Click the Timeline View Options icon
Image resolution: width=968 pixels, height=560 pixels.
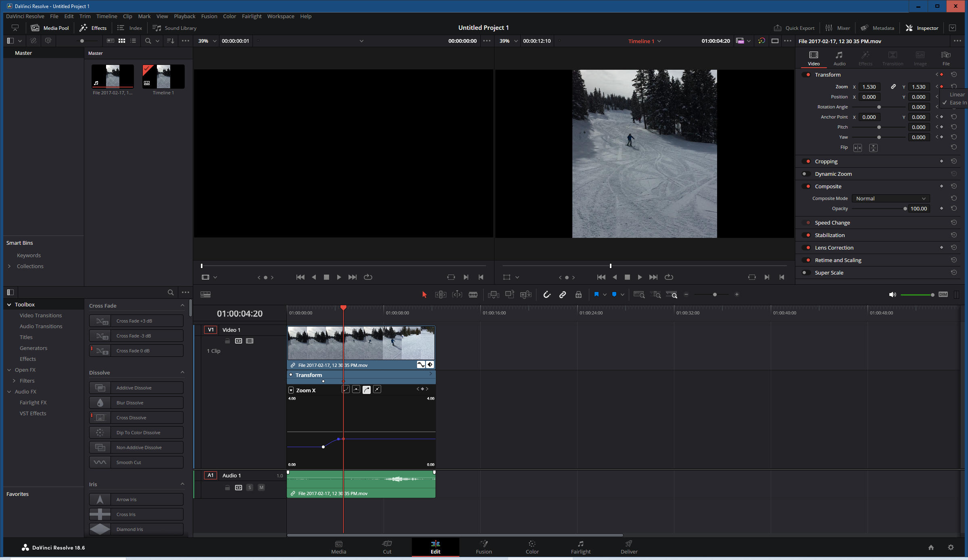click(x=205, y=295)
